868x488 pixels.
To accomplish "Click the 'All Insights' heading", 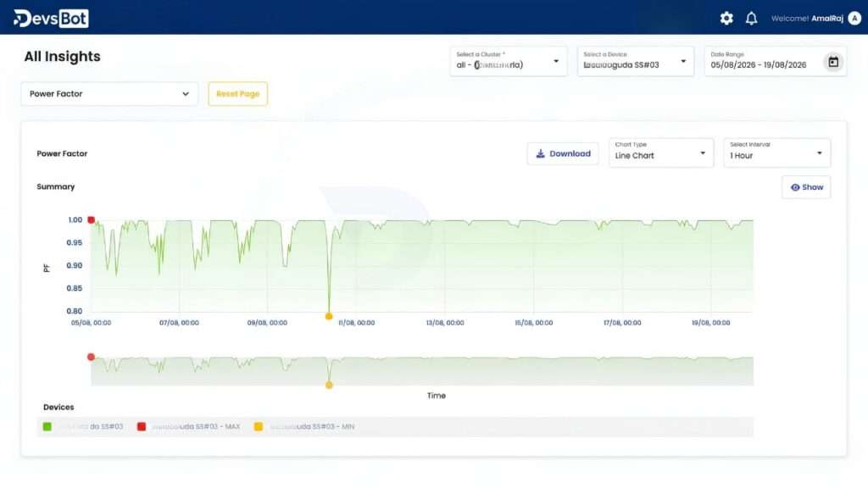I will [x=63, y=57].
